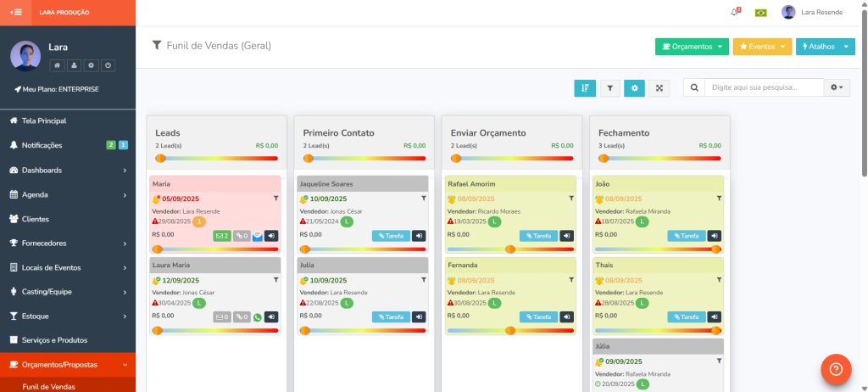The width and height of the screenshot is (868, 392).
Task: Expand the Fornecedores sidebar menu
Action: [x=68, y=244]
